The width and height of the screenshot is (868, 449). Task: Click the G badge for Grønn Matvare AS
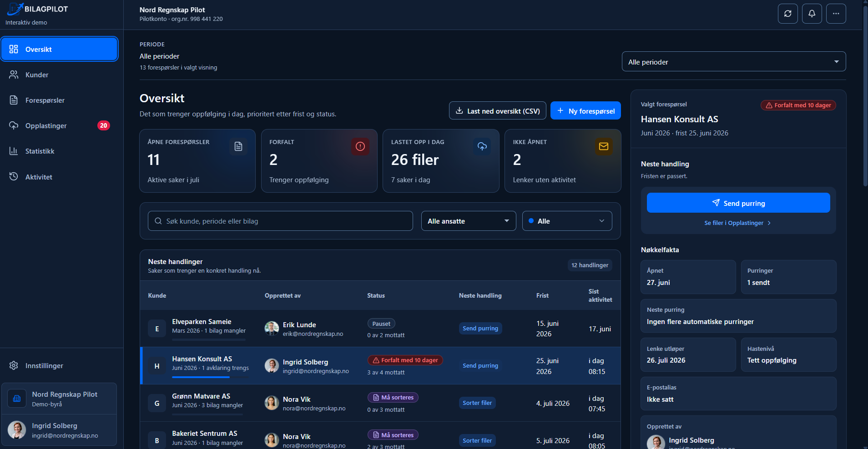pyautogui.click(x=157, y=403)
